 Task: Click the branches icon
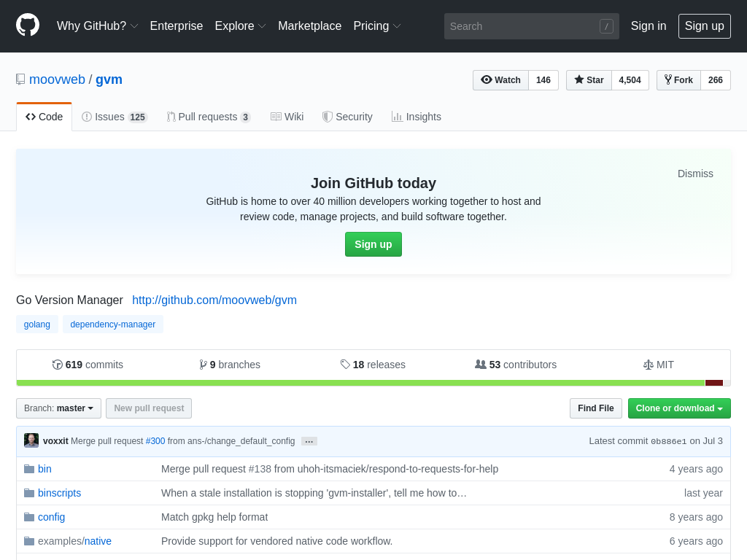(203, 365)
